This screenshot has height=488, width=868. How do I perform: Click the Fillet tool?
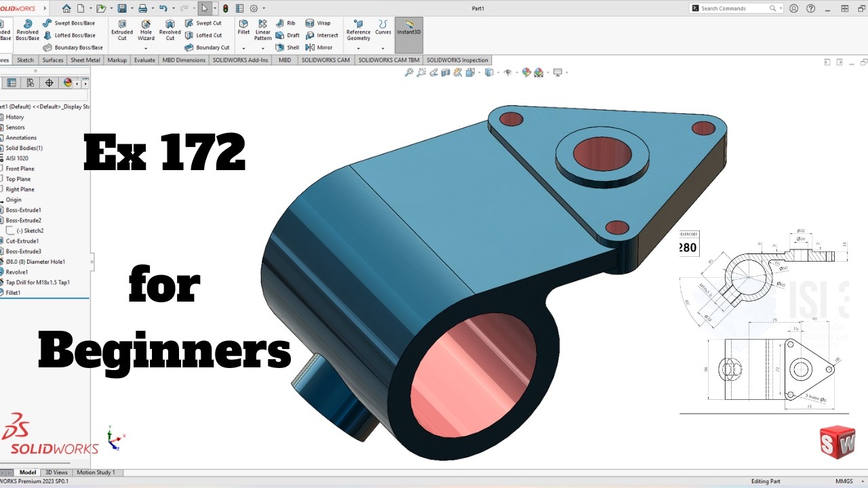click(243, 27)
